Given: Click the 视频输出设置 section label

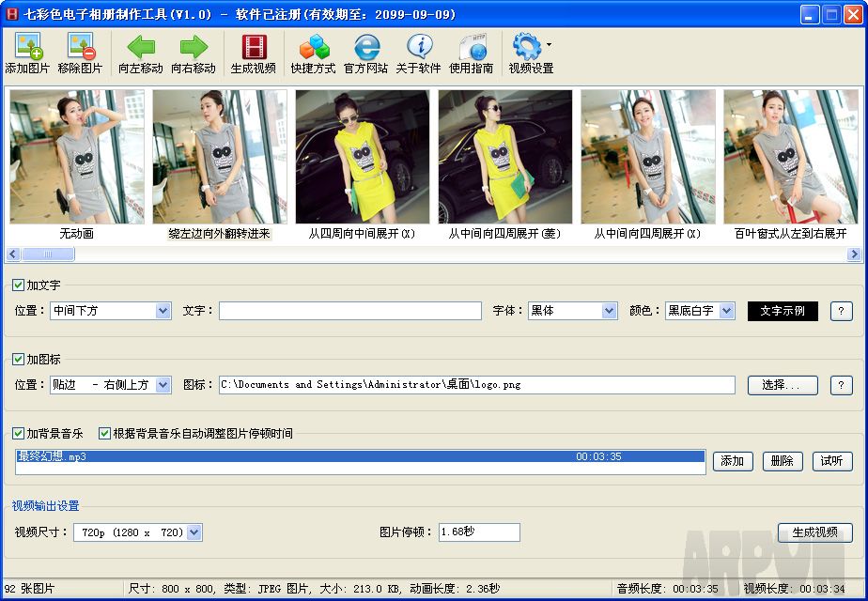Looking at the screenshot, I should [x=45, y=506].
